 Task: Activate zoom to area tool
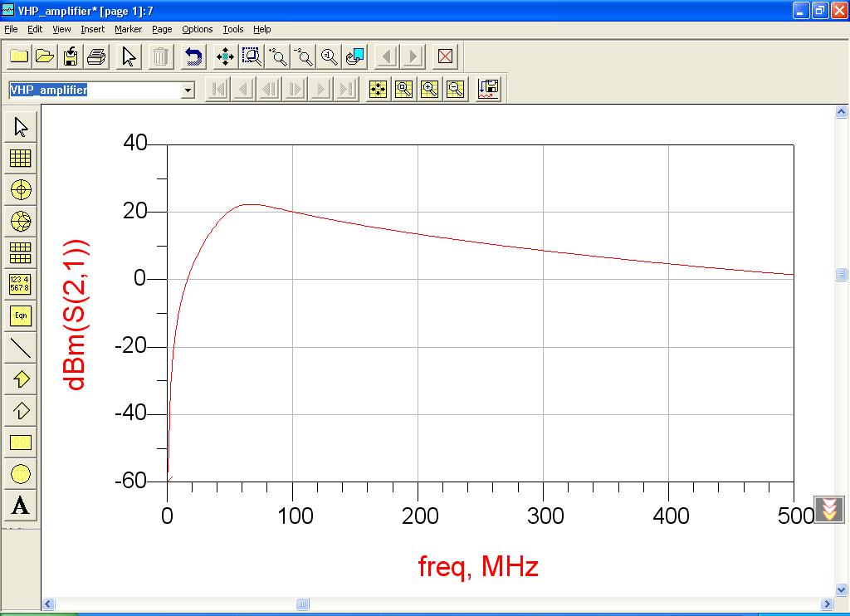252,56
